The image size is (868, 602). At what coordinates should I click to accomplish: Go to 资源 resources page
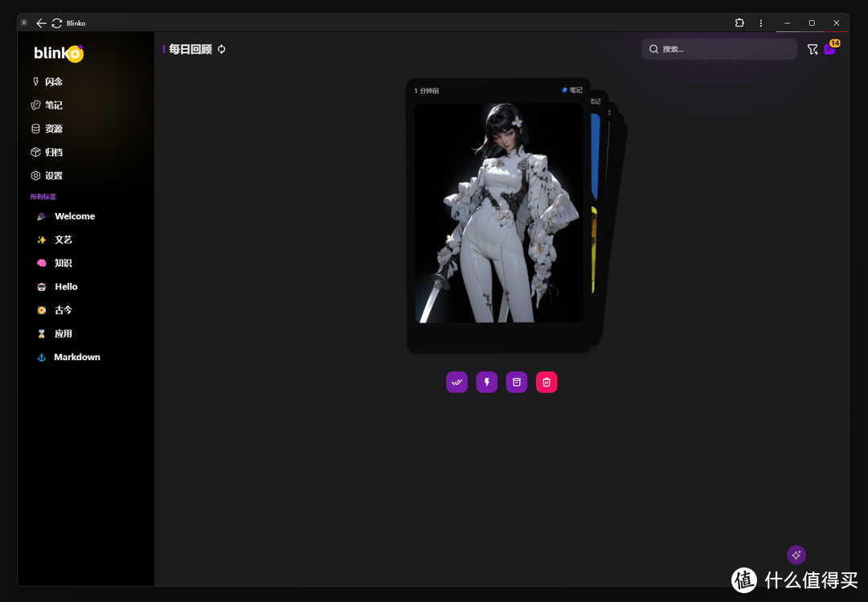click(53, 129)
